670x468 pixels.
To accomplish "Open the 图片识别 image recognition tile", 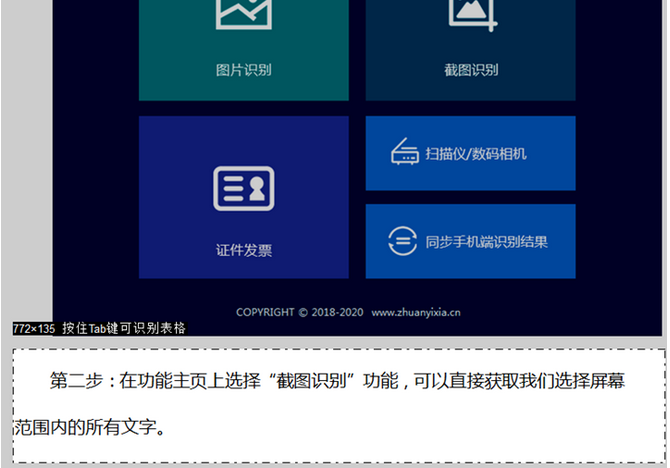I will pyautogui.click(x=244, y=50).
